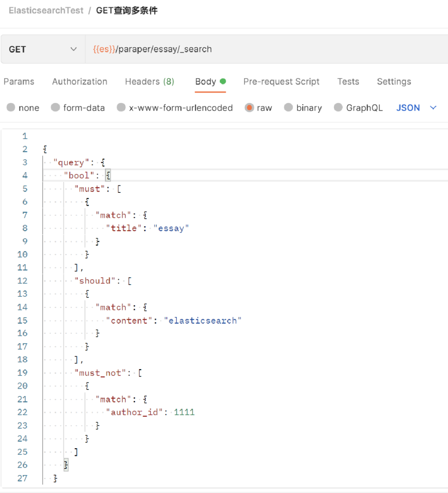Switch to the Params tab
The height and width of the screenshot is (493, 448).
coord(19,82)
